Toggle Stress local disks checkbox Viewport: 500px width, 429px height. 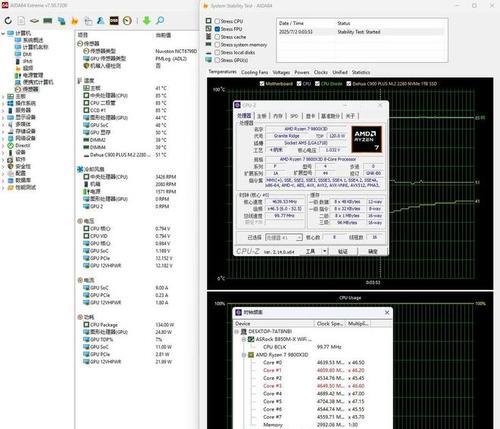217,52
